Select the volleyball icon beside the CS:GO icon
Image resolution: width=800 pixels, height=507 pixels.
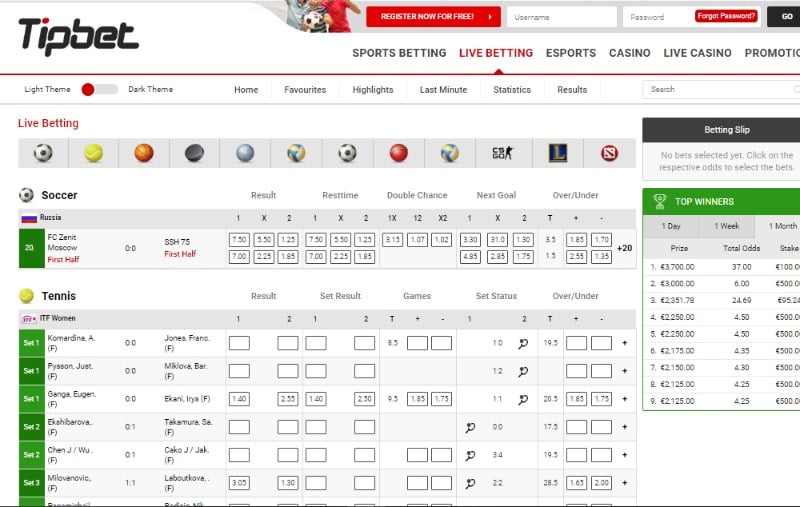click(449, 153)
